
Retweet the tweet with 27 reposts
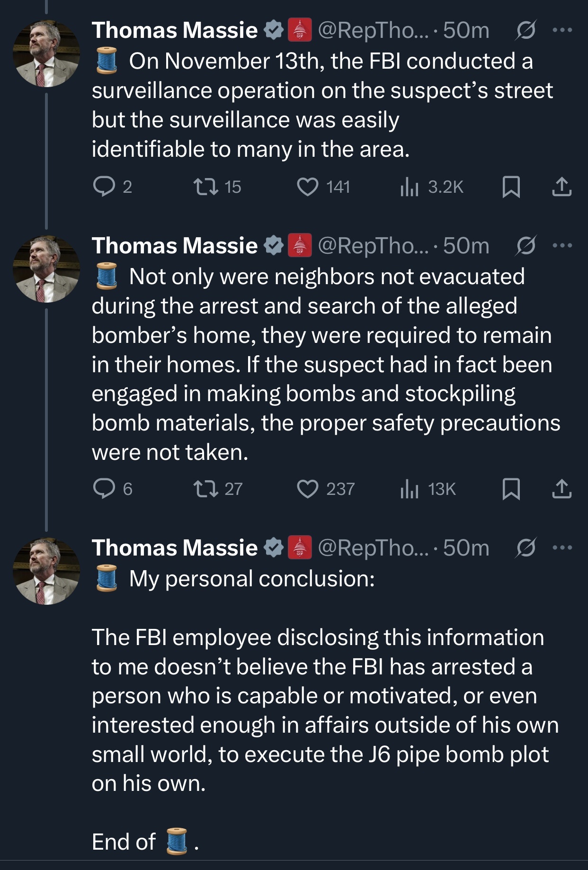(x=206, y=489)
